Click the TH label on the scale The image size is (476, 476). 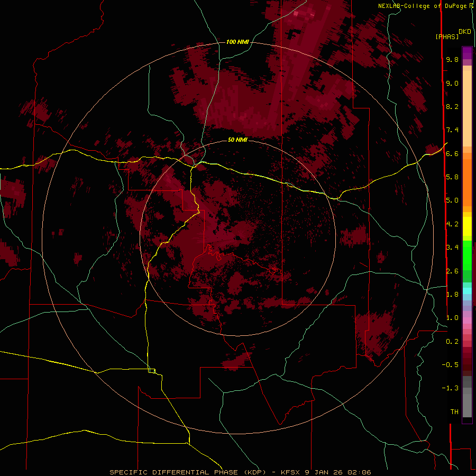pos(454,412)
